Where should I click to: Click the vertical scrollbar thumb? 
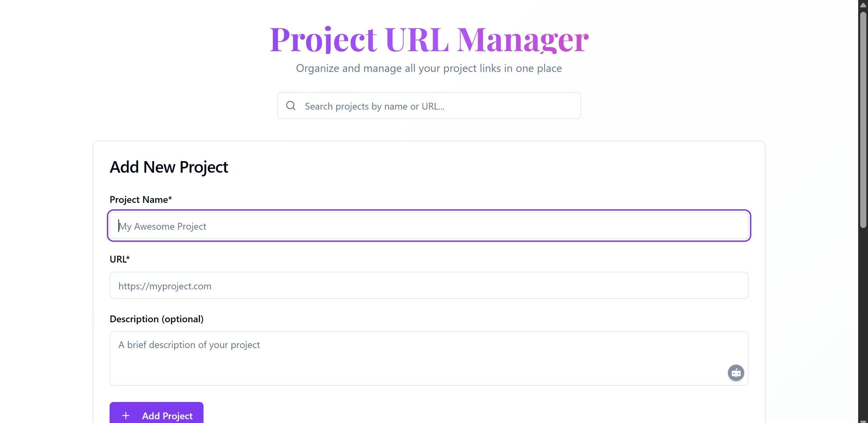(x=863, y=119)
